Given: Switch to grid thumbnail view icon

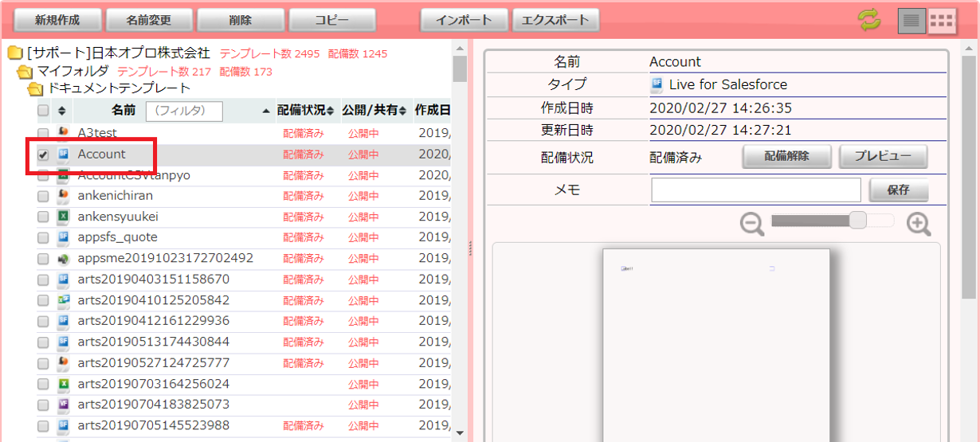Looking at the screenshot, I should pyautogui.click(x=942, y=22).
